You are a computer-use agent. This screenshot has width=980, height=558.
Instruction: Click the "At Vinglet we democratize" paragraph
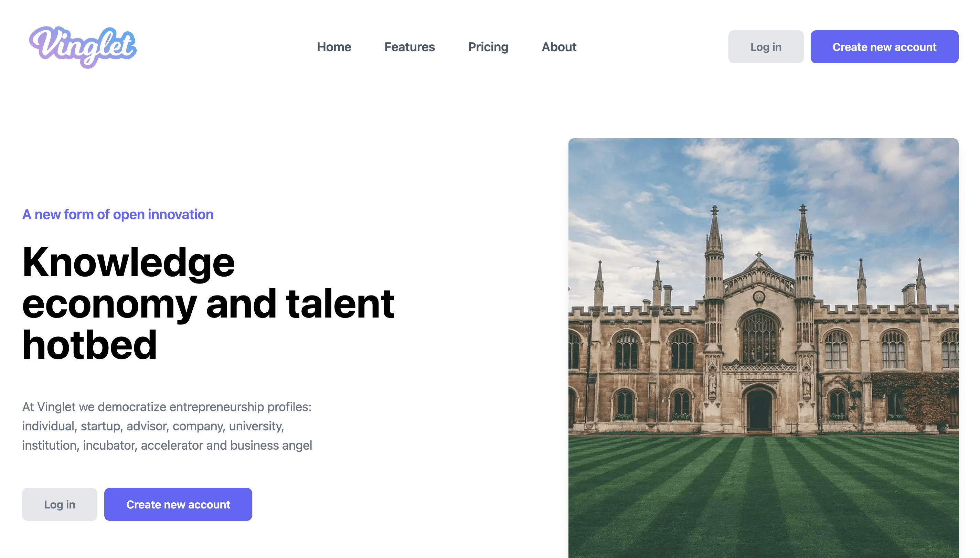pyautogui.click(x=167, y=426)
